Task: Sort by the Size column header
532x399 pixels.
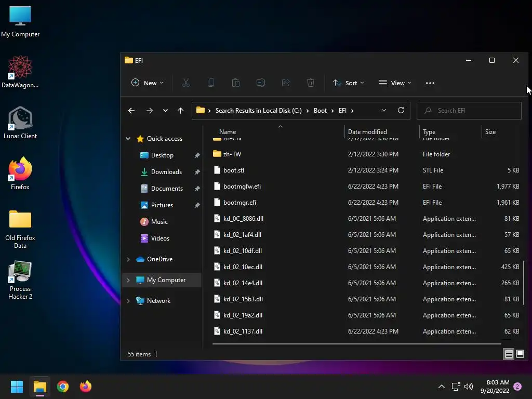Action: tap(490, 131)
